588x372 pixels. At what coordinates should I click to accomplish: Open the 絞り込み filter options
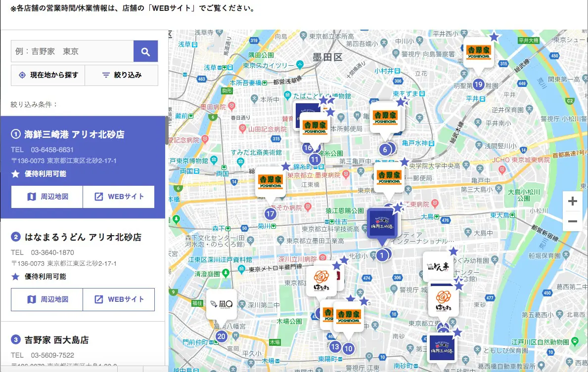(x=122, y=75)
